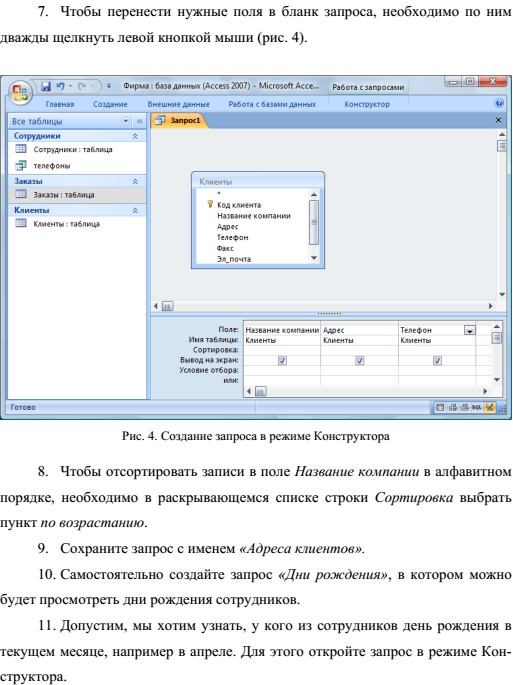Image resolution: width=513 pixels, height=685 pixels.
Task: Click field list scroll down arrow
Action: coord(313,258)
